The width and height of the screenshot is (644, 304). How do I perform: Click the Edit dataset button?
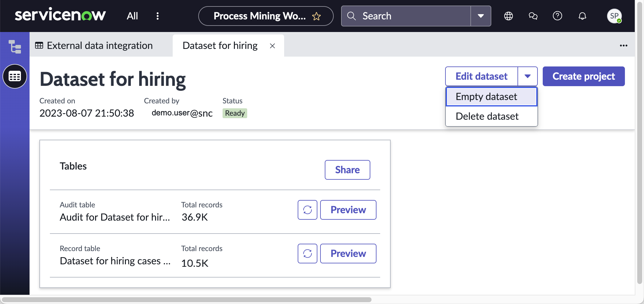point(481,76)
